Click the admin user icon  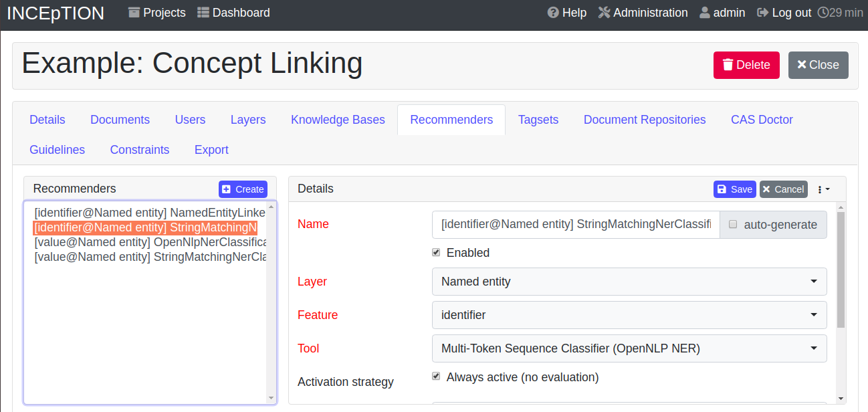(x=704, y=12)
